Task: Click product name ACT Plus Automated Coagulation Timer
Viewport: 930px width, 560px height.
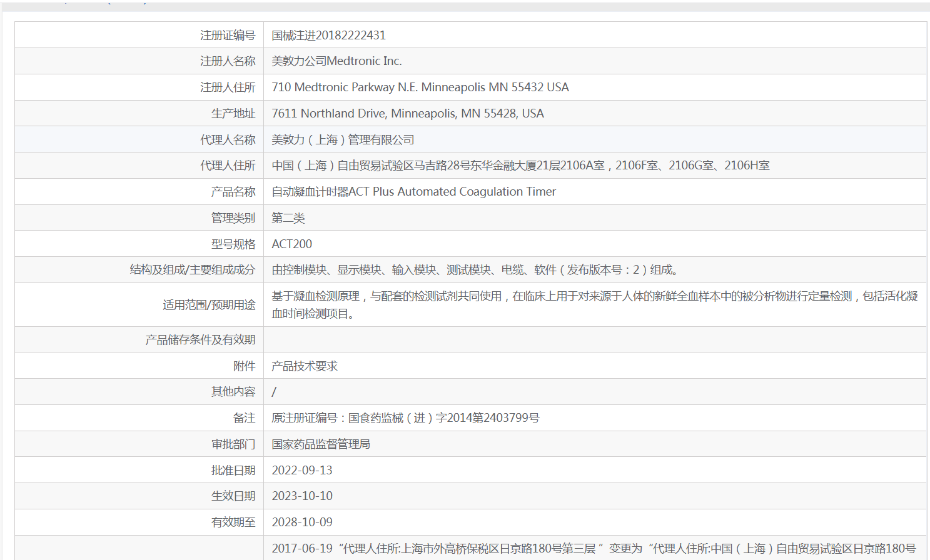Action: 413,192
